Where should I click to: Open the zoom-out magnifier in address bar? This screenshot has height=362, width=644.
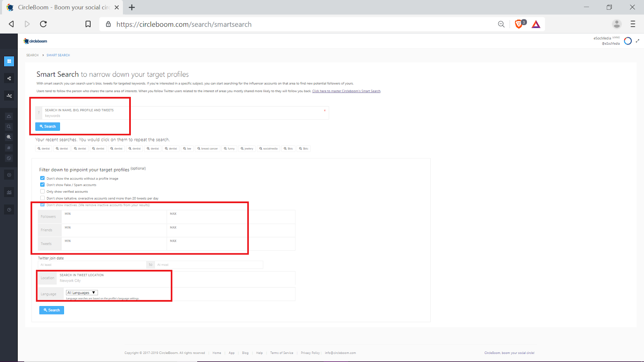(501, 24)
